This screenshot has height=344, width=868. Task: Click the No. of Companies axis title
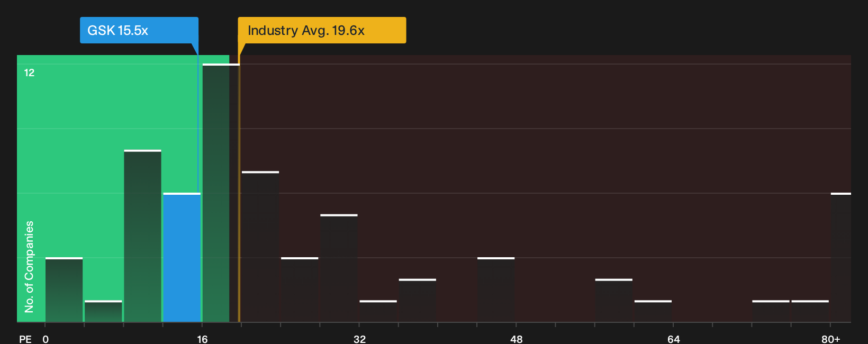(x=29, y=267)
